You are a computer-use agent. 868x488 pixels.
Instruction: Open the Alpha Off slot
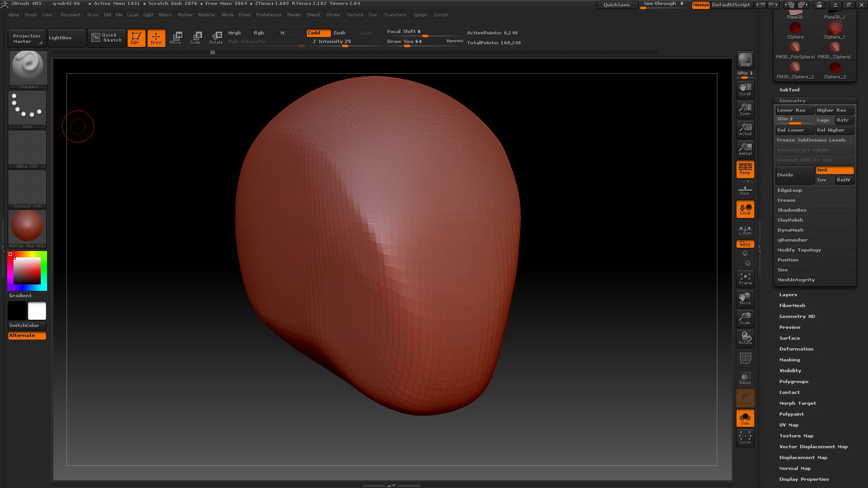coord(27,149)
